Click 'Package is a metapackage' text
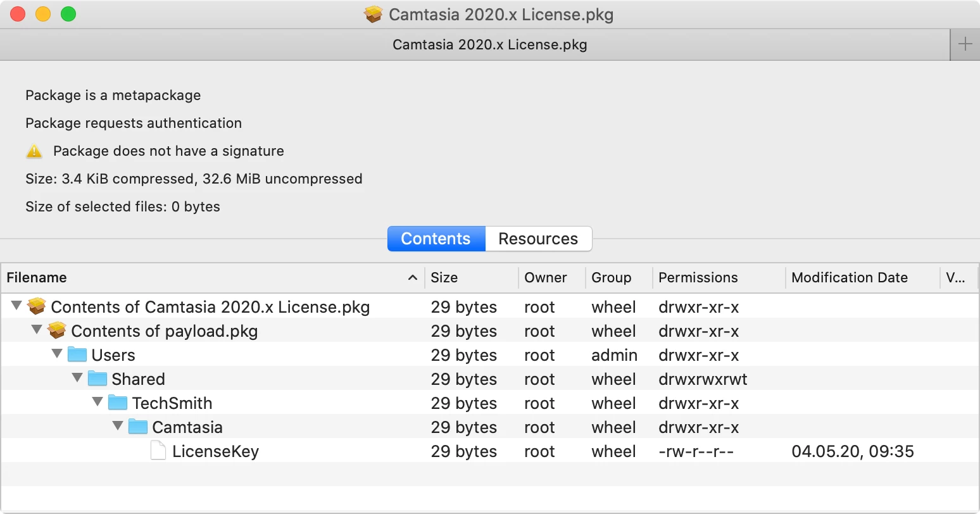Image resolution: width=980 pixels, height=514 pixels. coord(113,96)
